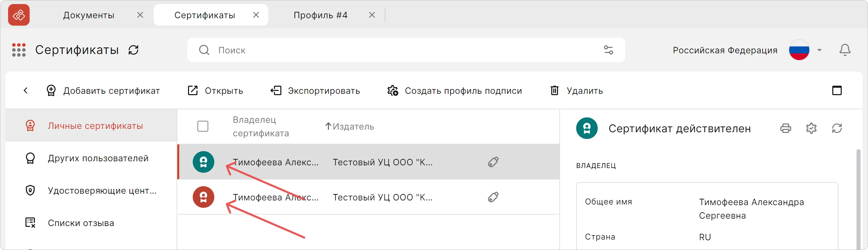Refresh the Сертификаты page with reload icon
Image resolution: width=868 pixels, height=250 pixels.
coord(133,50)
